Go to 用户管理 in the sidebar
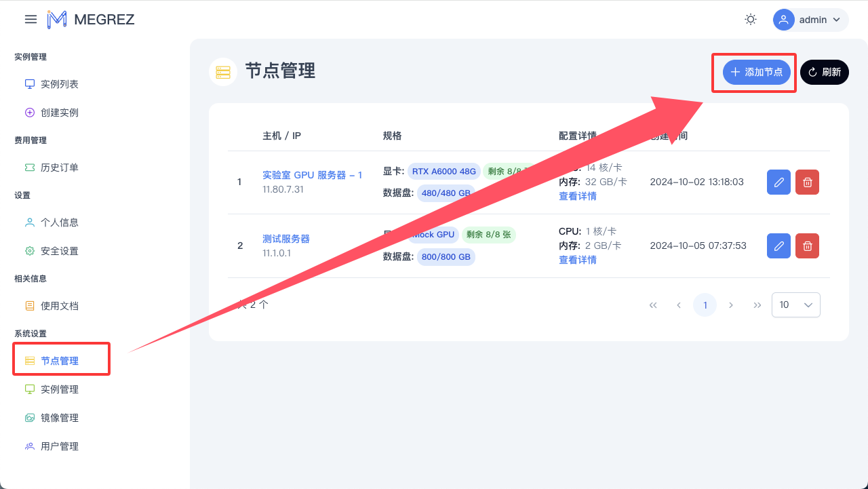 [x=59, y=446]
